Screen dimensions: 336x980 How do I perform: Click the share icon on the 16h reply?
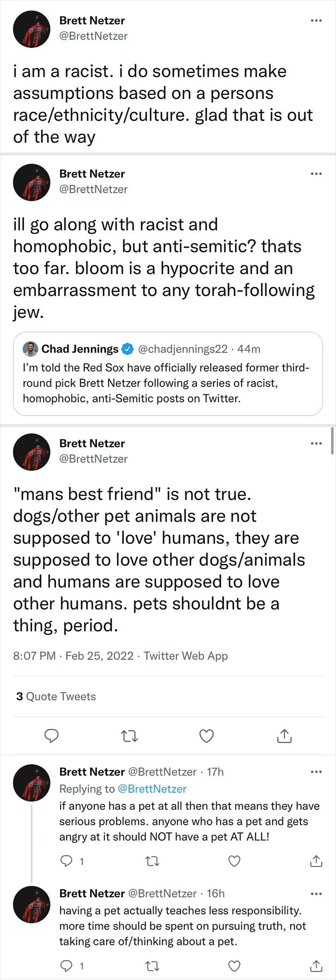pyautogui.click(x=316, y=966)
